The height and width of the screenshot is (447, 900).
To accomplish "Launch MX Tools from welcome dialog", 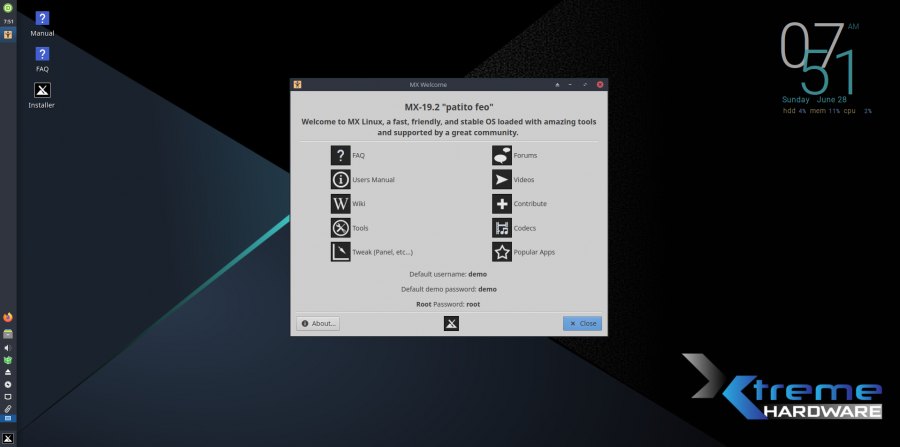I will (x=341, y=228).
